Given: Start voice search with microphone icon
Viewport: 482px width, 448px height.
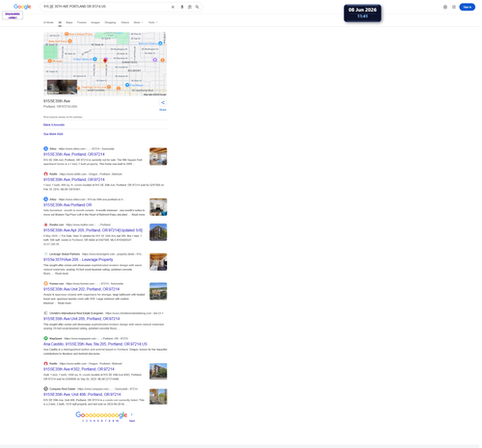Looking at the screenshot, I should tap(182, 7).
